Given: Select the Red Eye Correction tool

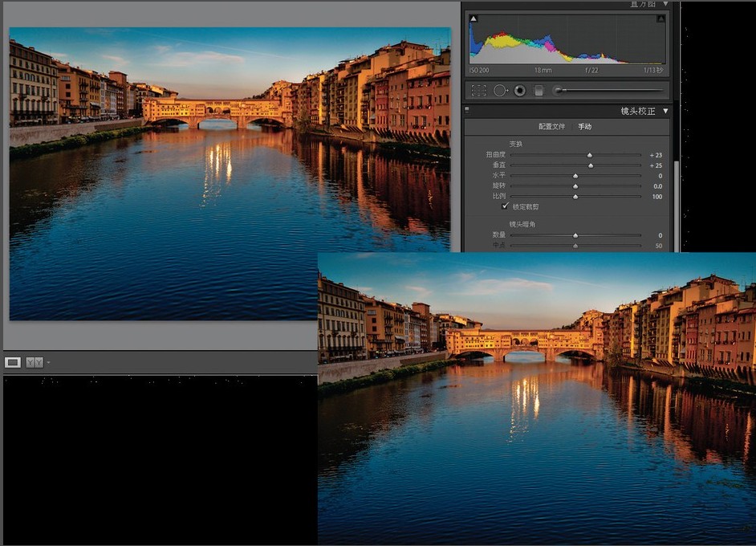Looking at the screenshot, I should (x=520, y=90).
